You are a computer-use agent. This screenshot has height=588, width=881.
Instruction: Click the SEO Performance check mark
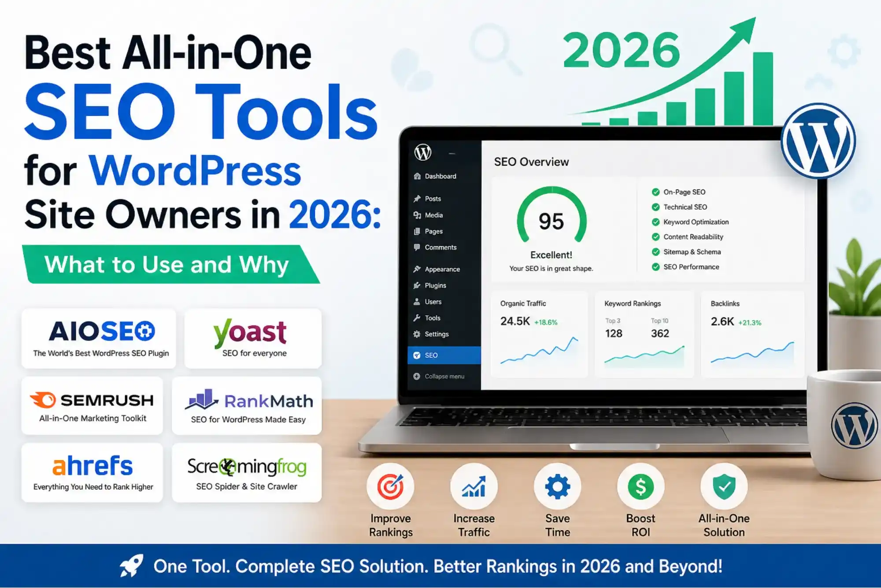click(655, 267)
